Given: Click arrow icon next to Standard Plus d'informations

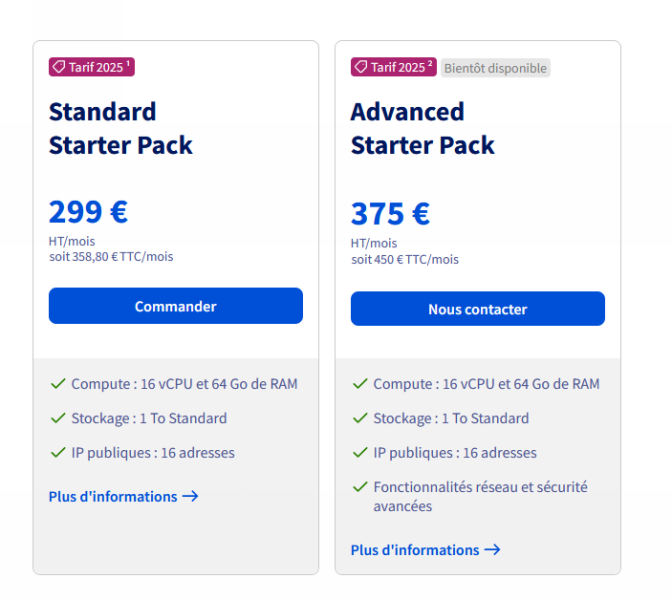Looking at the screenshot, I should 190,496.
